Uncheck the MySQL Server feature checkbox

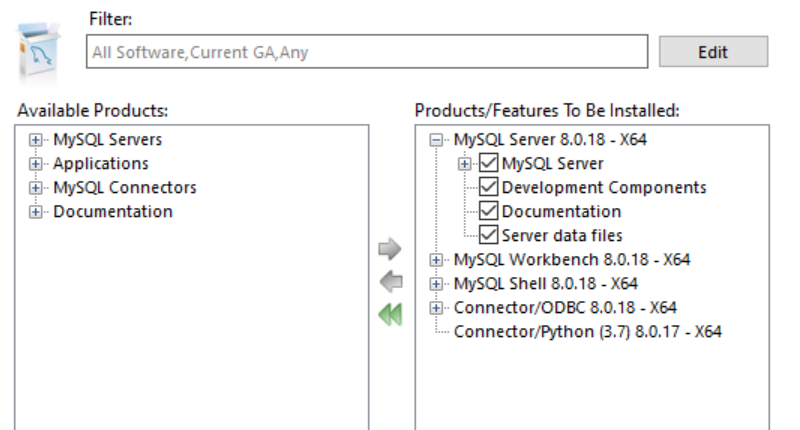coord(488,163)
